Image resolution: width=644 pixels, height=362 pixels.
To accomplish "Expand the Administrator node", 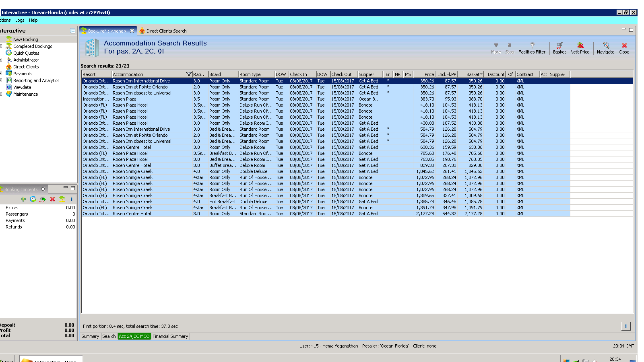I will coord(1,60).
